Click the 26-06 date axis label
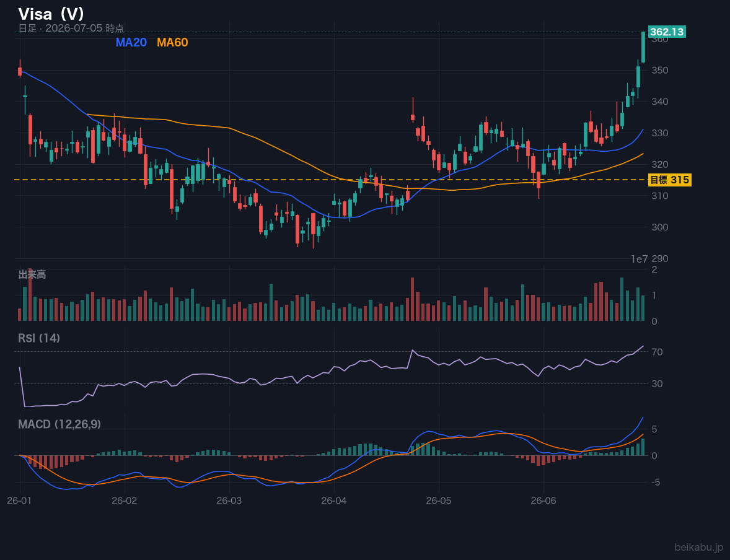This screenshot has height=560, width=730. point(543,501)
